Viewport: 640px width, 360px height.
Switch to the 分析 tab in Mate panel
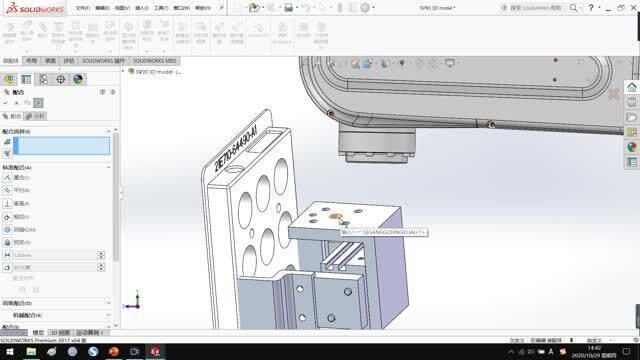(36, 116)
